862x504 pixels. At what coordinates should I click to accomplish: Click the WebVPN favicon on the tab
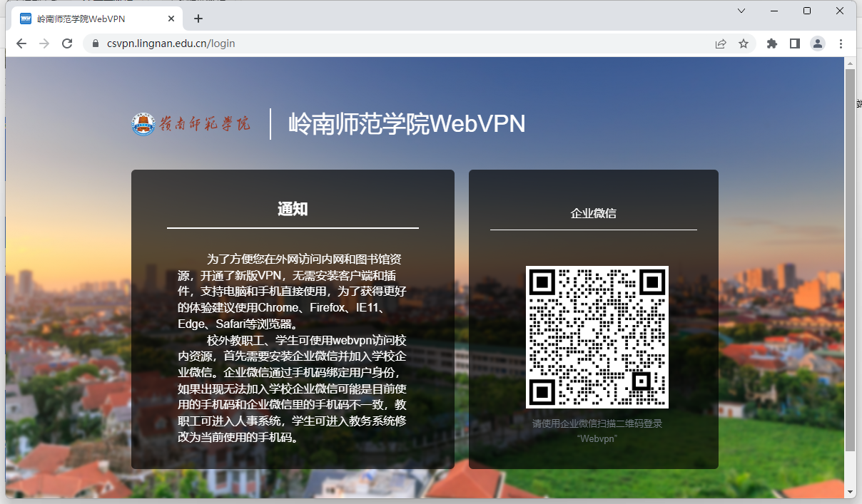pyautogui.click(x=24, y=19)
